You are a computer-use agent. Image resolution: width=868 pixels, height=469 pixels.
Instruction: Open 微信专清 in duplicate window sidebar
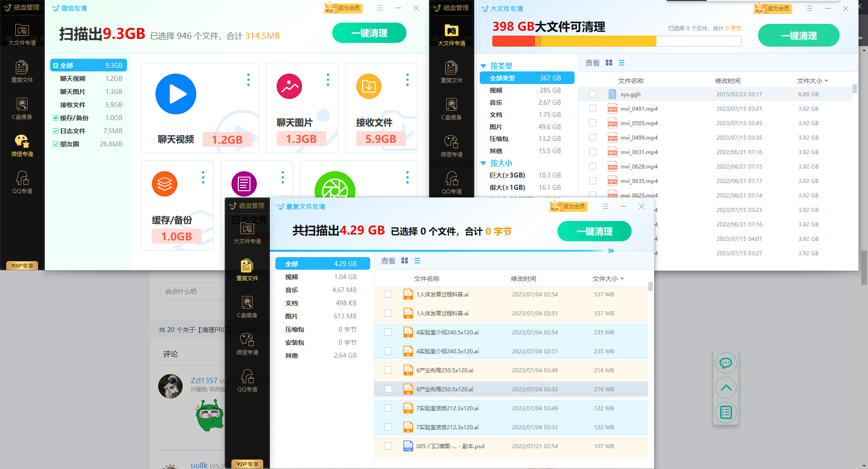247,344
